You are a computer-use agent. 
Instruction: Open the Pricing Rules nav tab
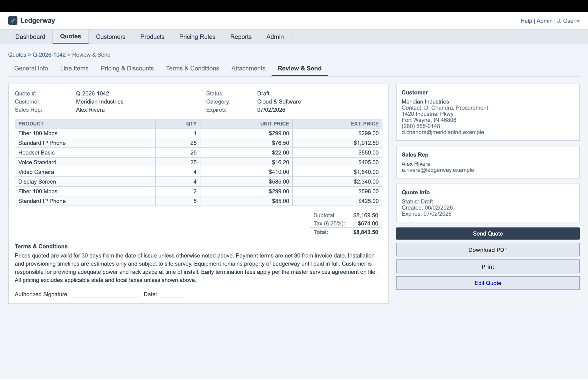click(197, 37)
